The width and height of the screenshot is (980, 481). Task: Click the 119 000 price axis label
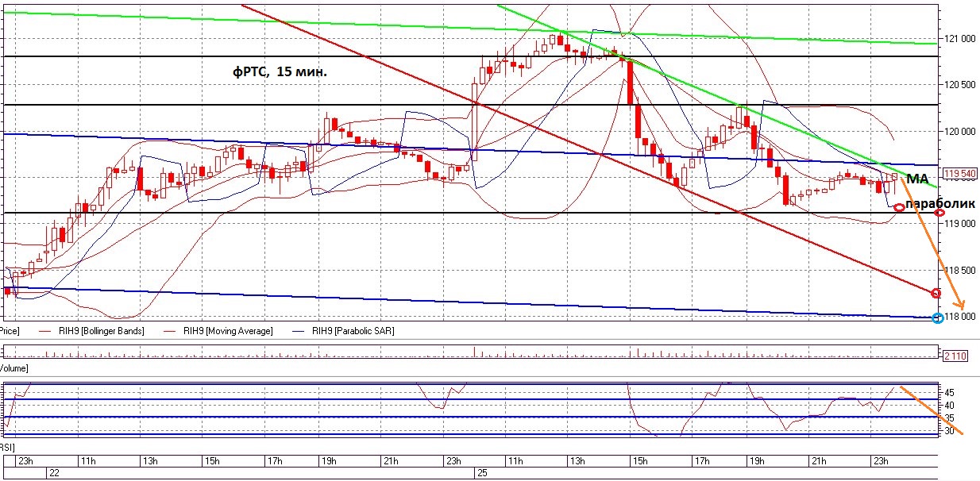(x=962, y=224)
